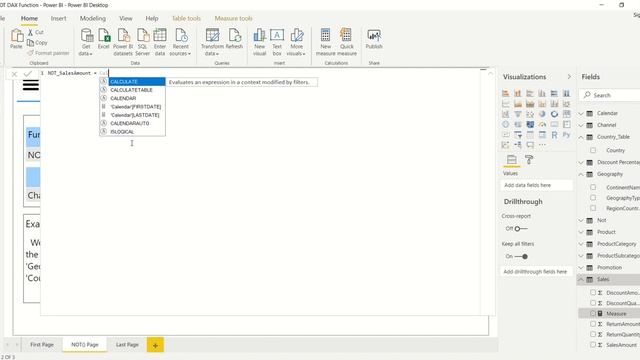The image size is (640, 360).
Task: Expand the Promotion table
Action: tap(581, 268)
